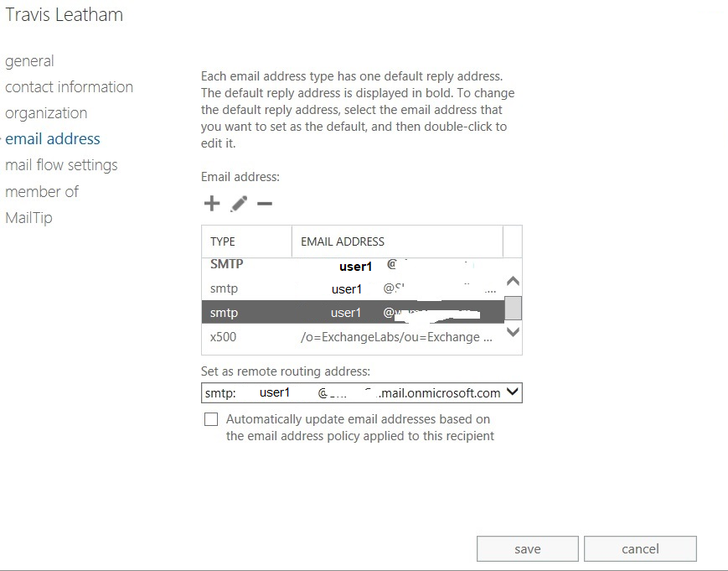Open the MailTip section
728x571 pixels.
coord(28,217)
